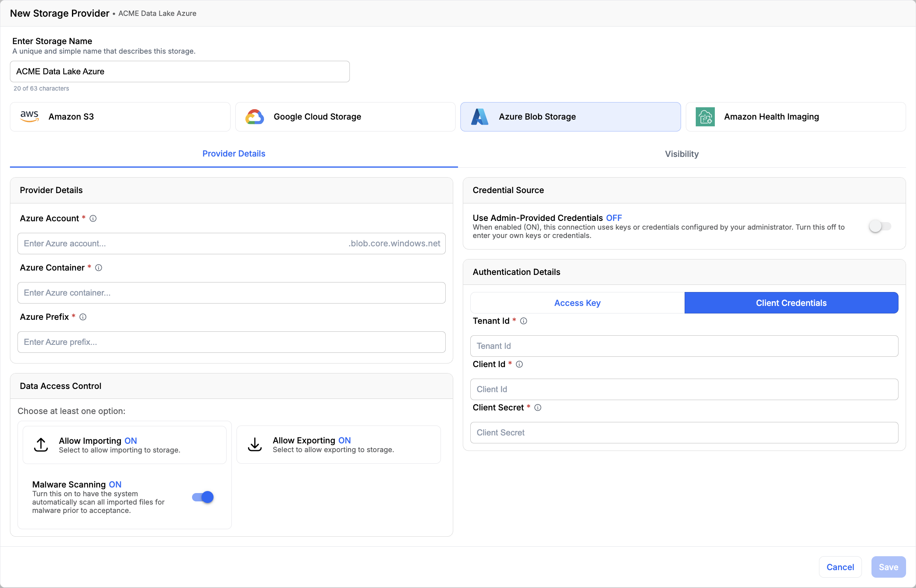Save the storage provider
Viewport: 916px width, 588px height.
pos(889,567)
